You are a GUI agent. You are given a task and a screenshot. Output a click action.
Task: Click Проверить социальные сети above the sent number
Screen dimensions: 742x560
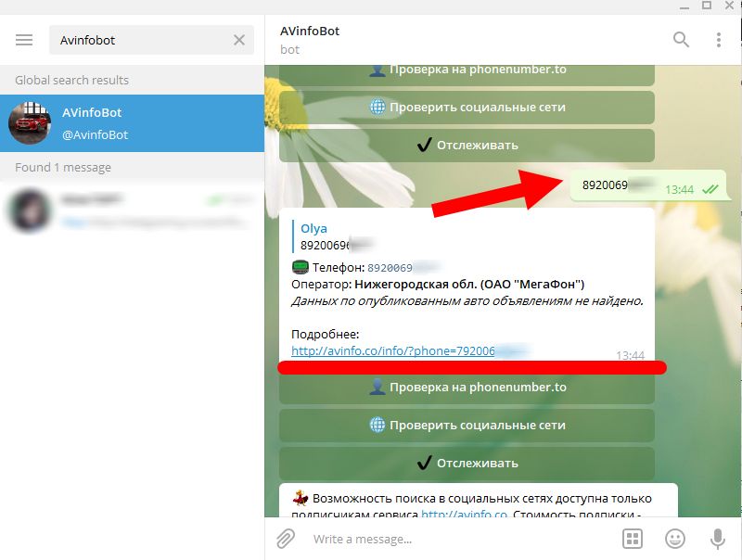[467, 107]
